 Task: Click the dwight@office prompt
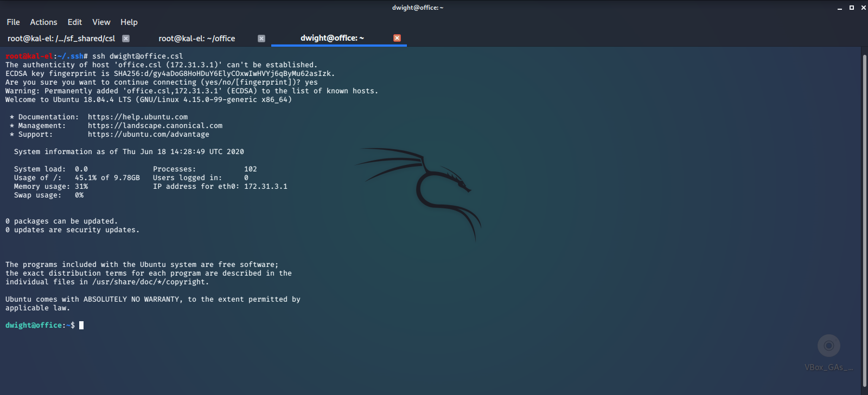point(40,326)
